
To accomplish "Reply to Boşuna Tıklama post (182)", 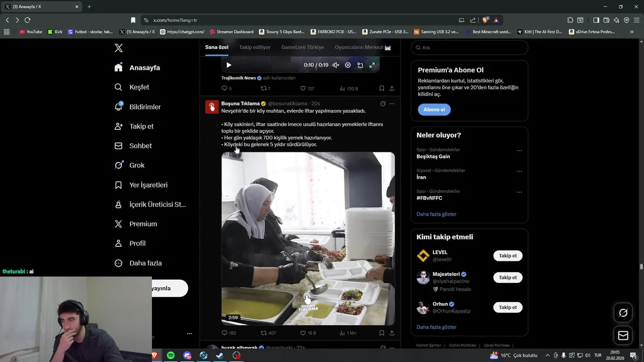I will (x=228, y=333).
